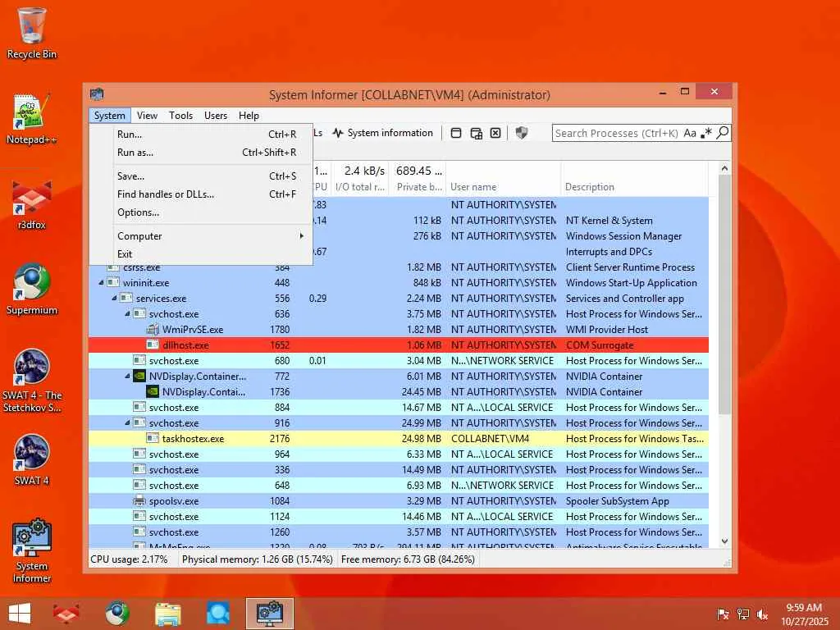Toggle regex search option

point(706,133)
